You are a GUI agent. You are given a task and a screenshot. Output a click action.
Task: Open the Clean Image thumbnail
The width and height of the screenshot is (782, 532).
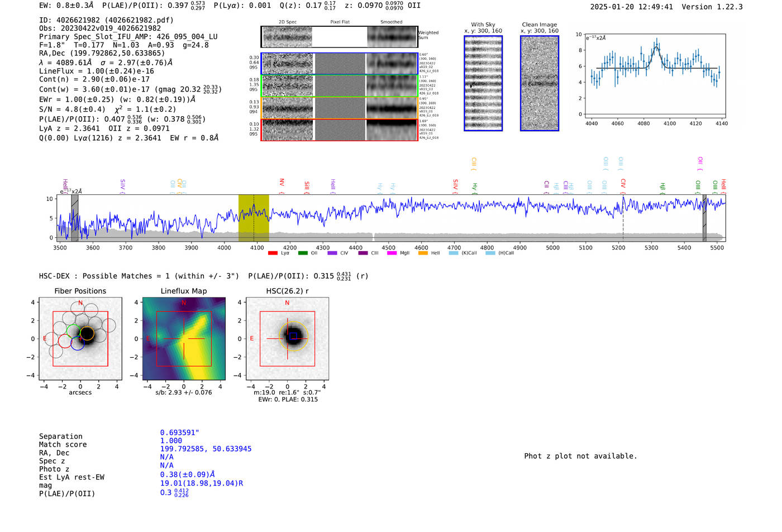pos(540,83)
